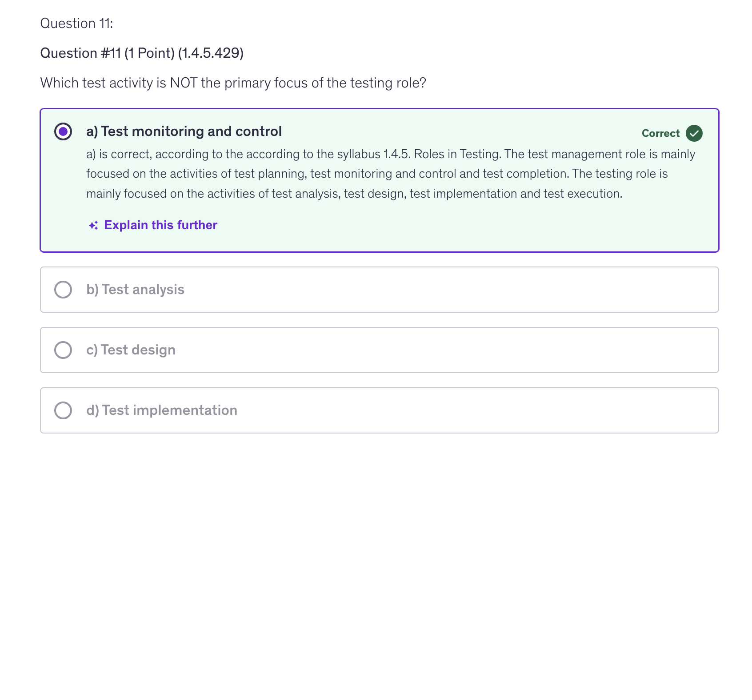Click the 'c) Test design' option label
This screenshot has height=700, width=752.
(131, 350)
